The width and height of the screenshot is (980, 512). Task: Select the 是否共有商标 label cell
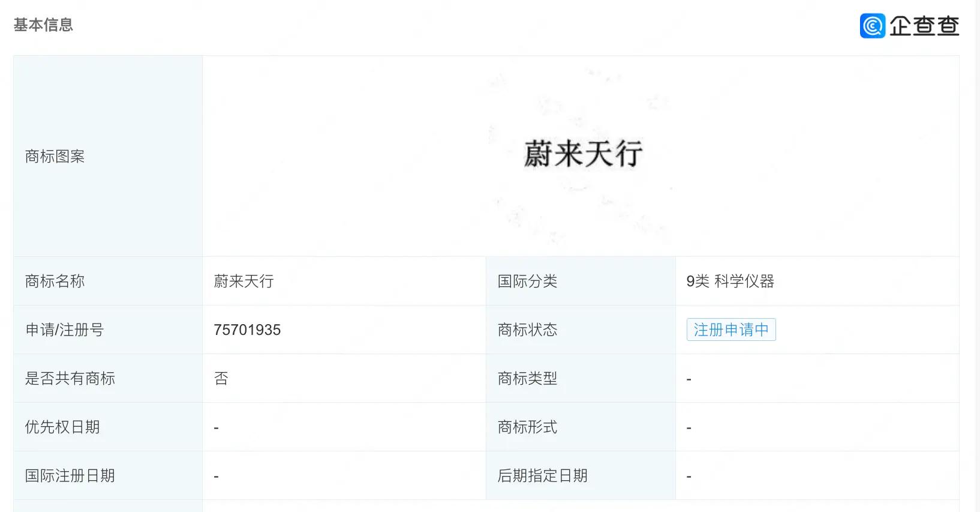tap(108, 378)
